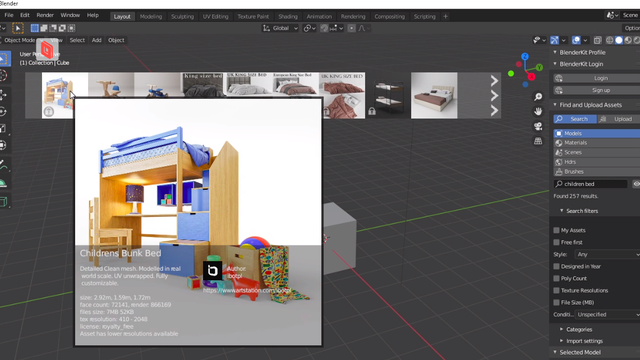The width and height of the screenshot is (640, 360).
Task: Tick the Poly Count checkbox
Action: coord(556,278)
